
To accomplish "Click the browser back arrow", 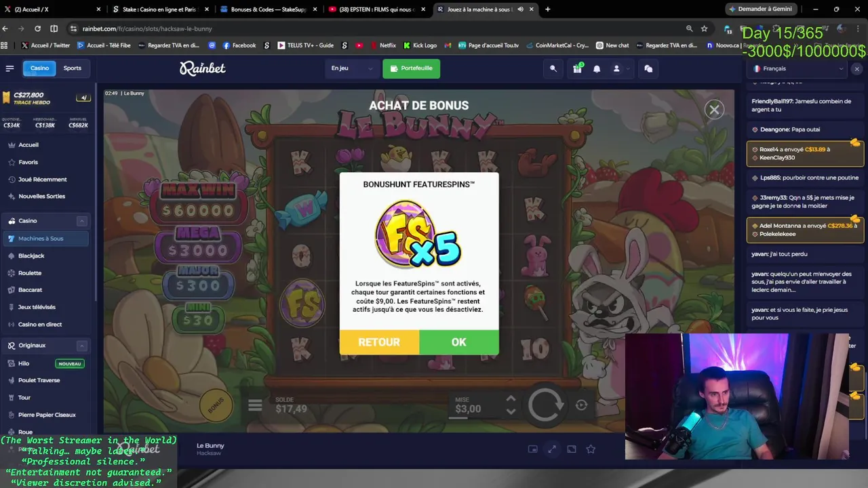I will point(5,28).
